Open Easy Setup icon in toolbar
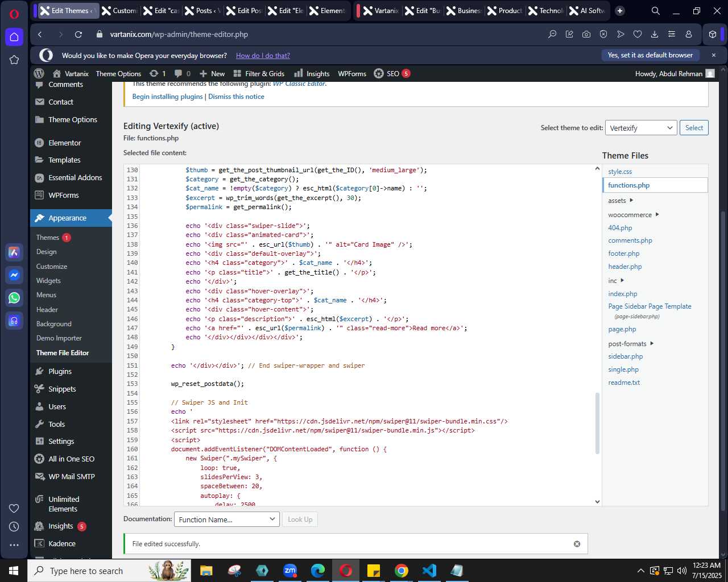 pyautogui.click(x=672, y=35)
